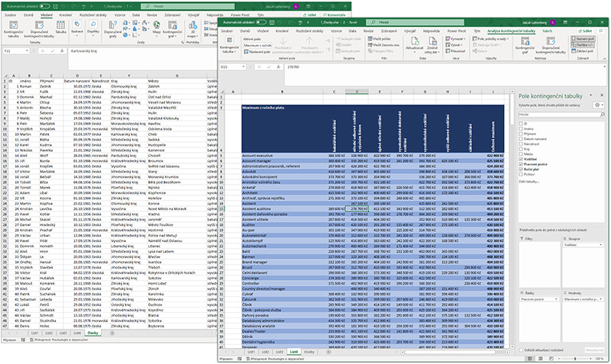Viewport: 611px width, 364px height.
Task: Open Soubor menu in back window
Action: (11, 14)
